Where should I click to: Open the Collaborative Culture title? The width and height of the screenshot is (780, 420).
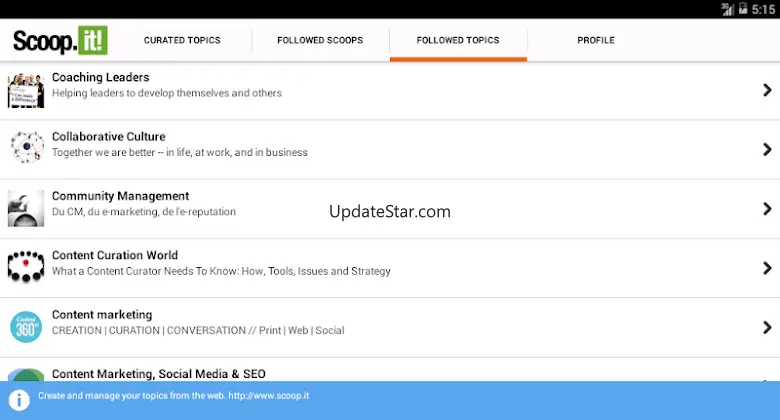tap(108, 136)
